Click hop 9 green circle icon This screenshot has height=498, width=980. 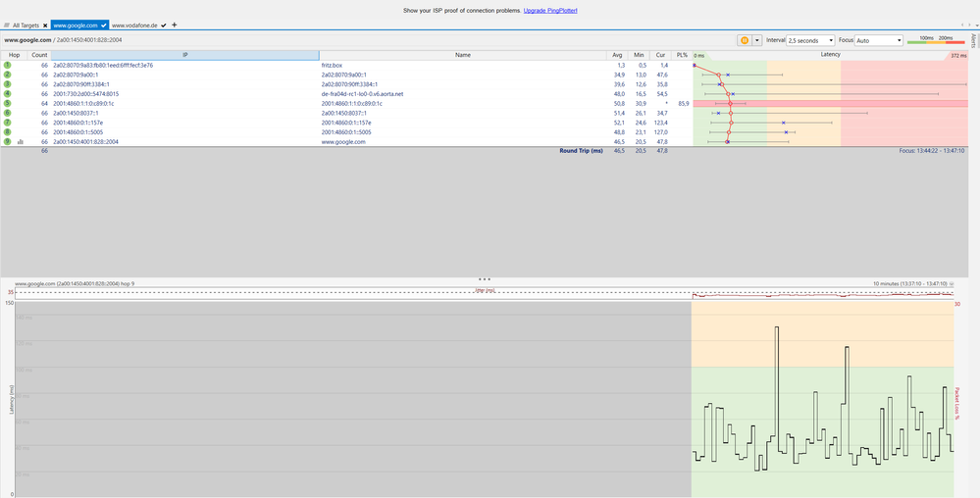coord(8,142)
